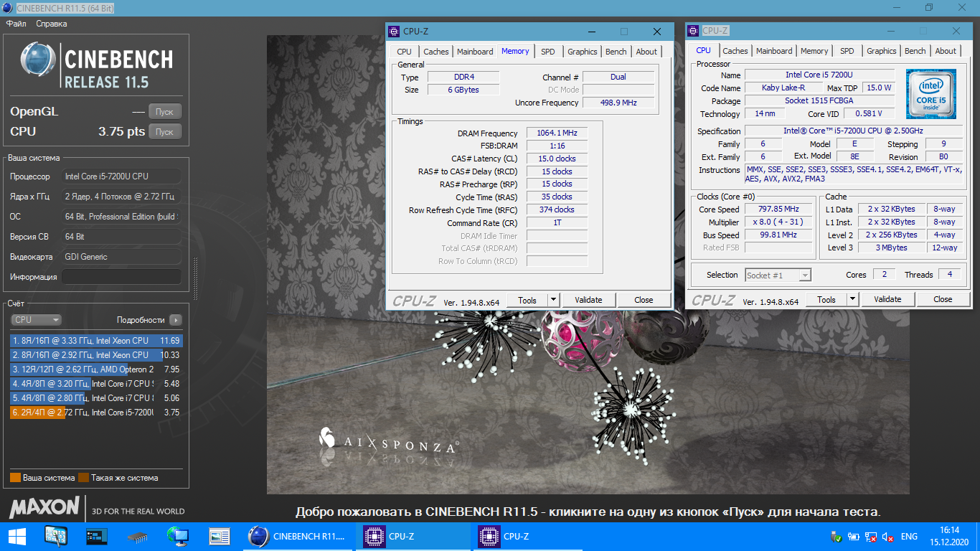The height and width of the screenshot is (551, 980).
Task: Select the Core i5-7200U ranking row
Action: pos(96,413)
